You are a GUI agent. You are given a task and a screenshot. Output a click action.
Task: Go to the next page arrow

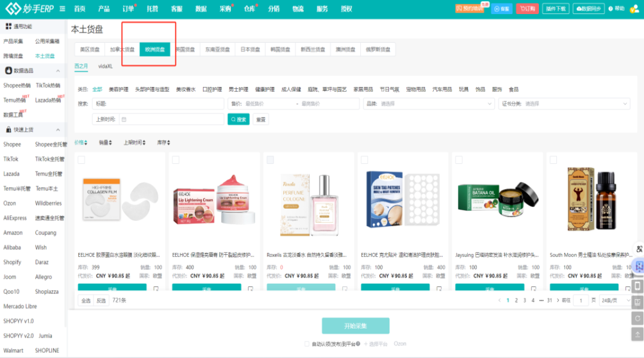tap(557, 300)
